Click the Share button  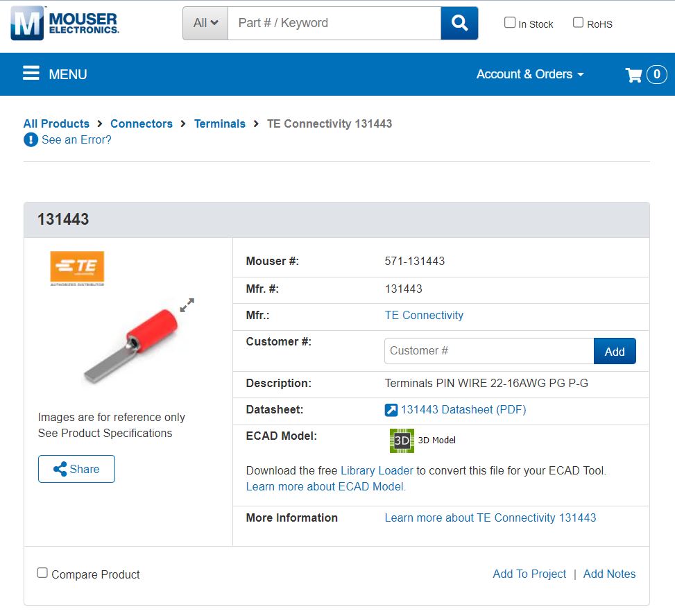click(76, 469)
